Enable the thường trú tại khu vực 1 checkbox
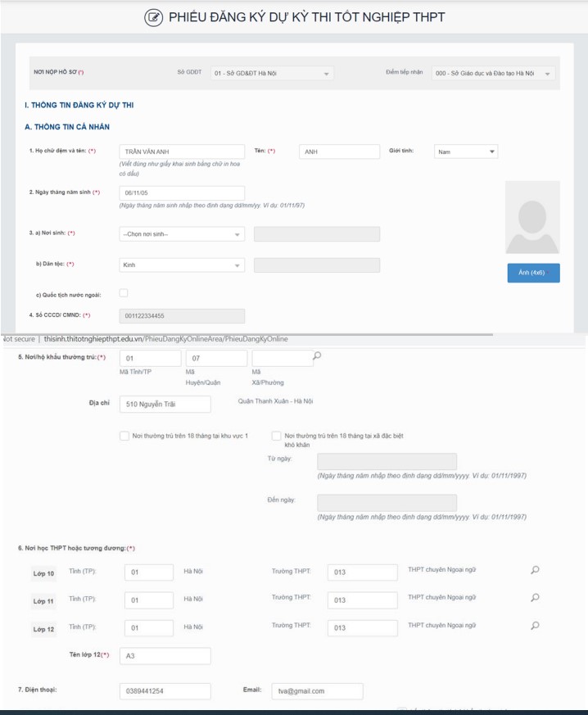The height and width of the screenshot is (715, 588). pyautogui.click(x=124, y=436)
